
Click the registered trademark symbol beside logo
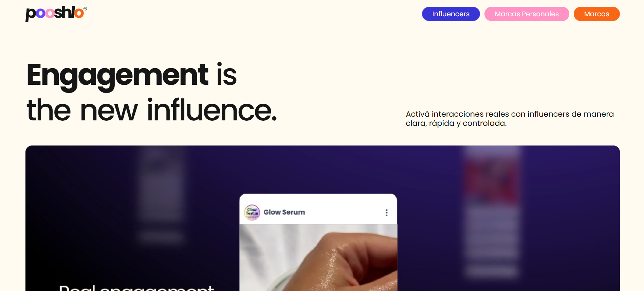85,9
